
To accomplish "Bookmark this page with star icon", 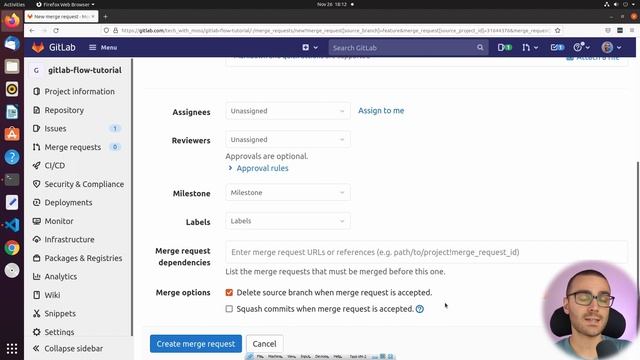I will 558,31.
